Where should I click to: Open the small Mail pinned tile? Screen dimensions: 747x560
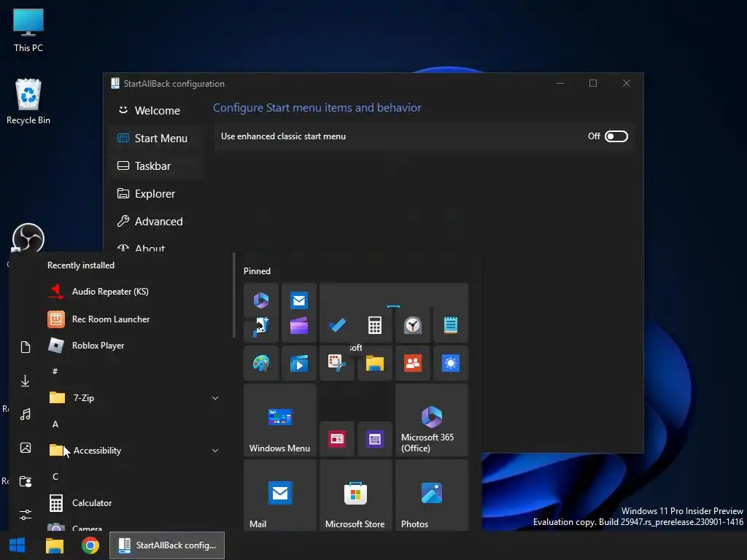[x=299, y=300]
